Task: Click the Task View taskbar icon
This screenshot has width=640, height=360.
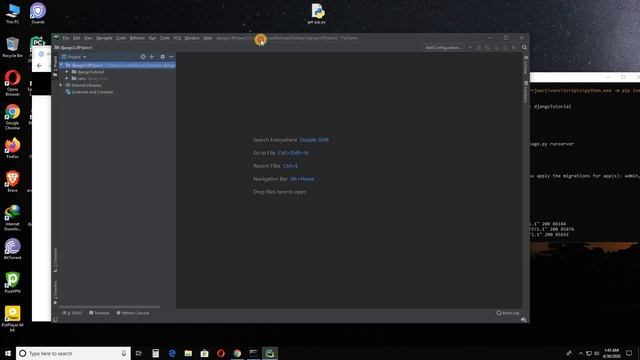Action: pyautogui.click(x=139, y=353)
